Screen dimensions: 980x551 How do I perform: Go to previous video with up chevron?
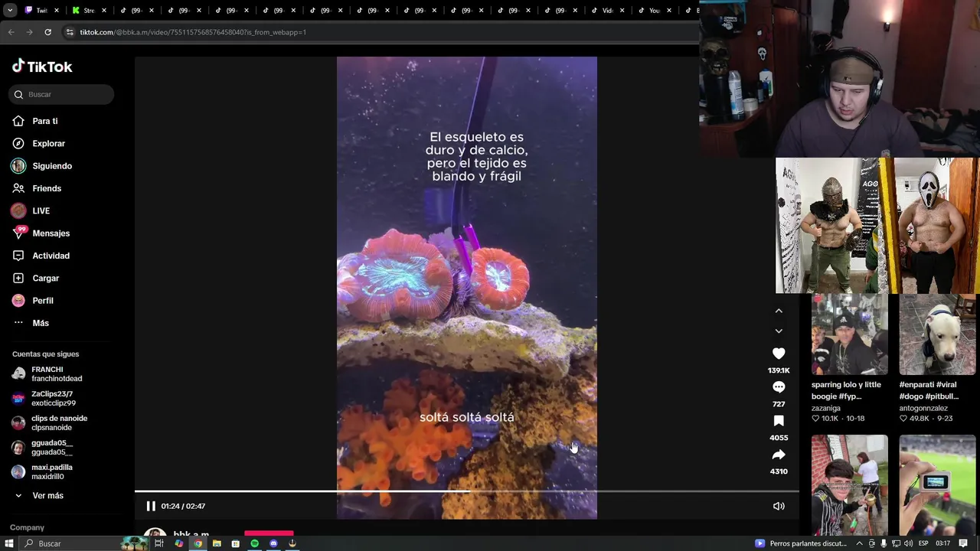(x=779, y=311)
